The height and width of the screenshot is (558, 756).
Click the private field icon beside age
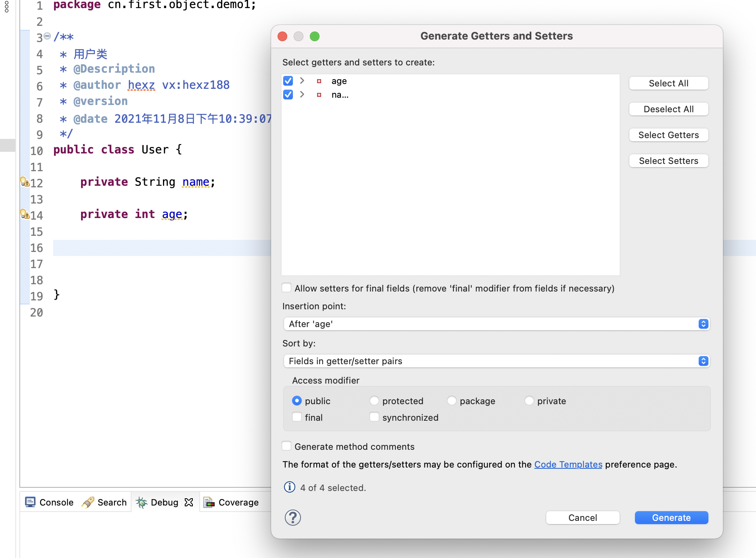tap(319, 81)
